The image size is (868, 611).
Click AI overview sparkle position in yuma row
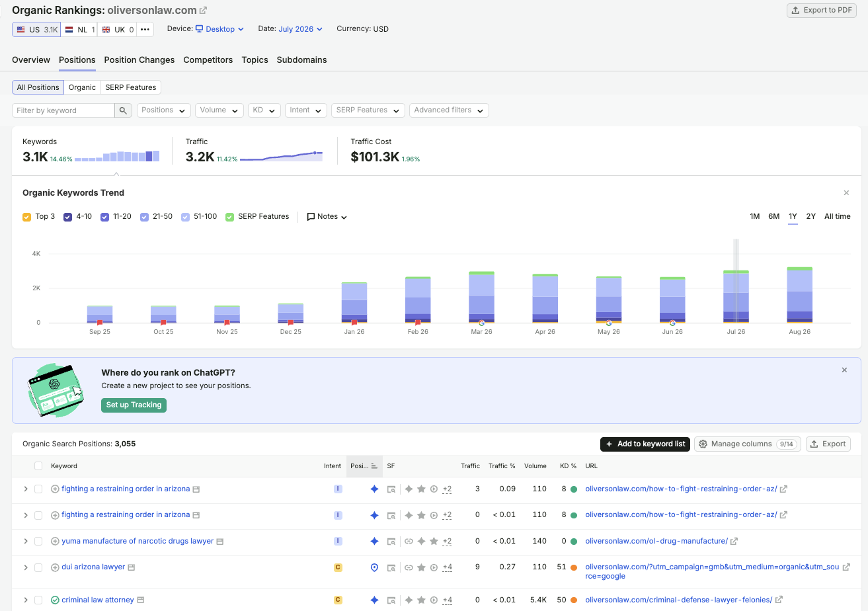click(374, 541)
